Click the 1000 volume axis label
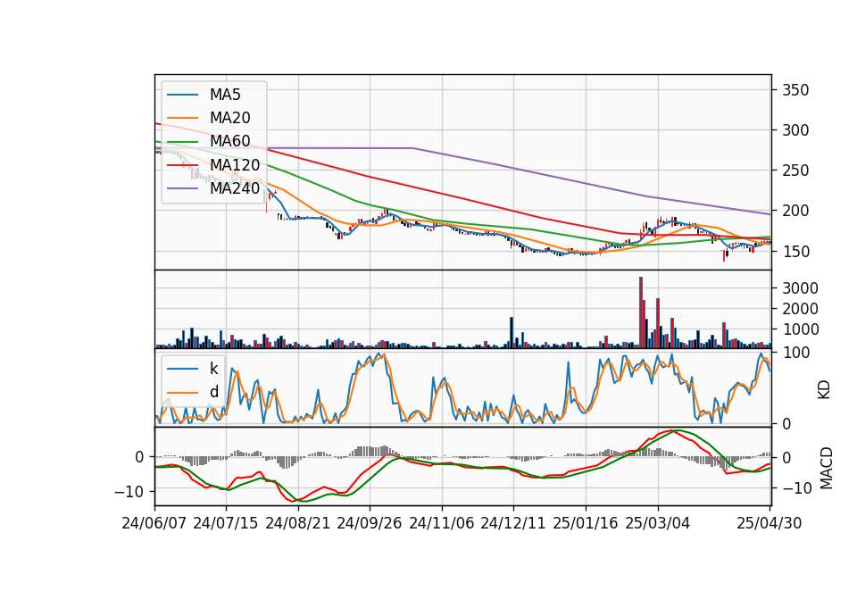The height and width of the screenshot is (616, 857). point(800,329)
